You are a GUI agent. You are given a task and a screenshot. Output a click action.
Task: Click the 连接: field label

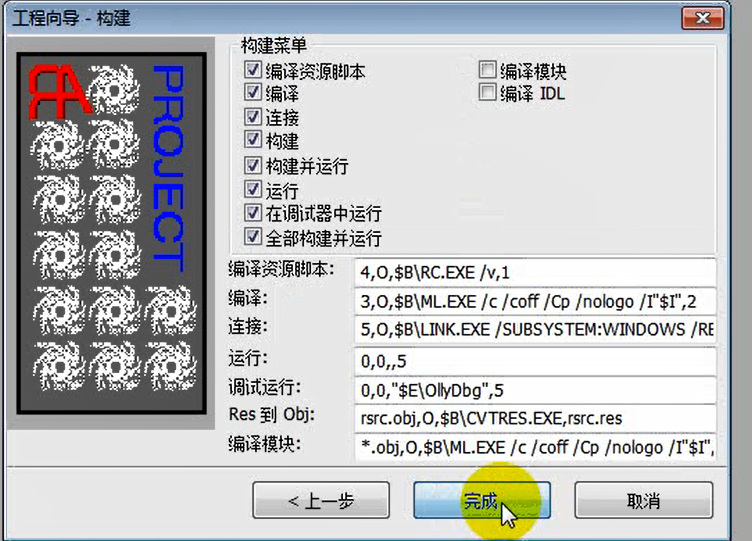248,328
